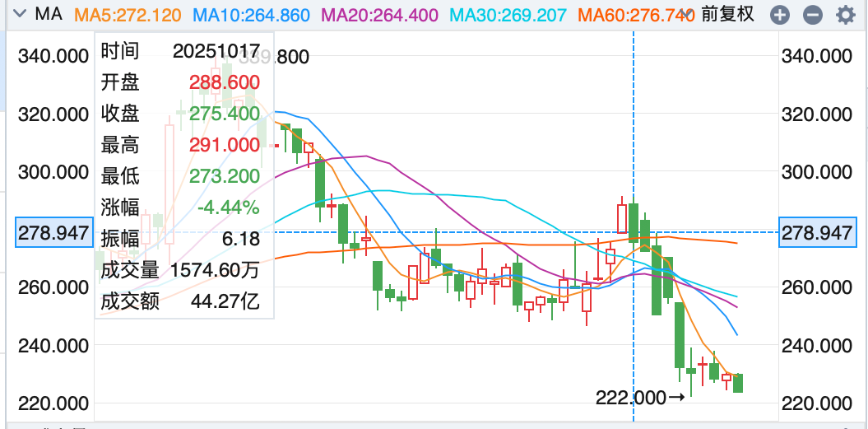The height and width of the screenshot is (429, 868).
Task: Select the MA5:272.120 value
Action: (128, 15)
